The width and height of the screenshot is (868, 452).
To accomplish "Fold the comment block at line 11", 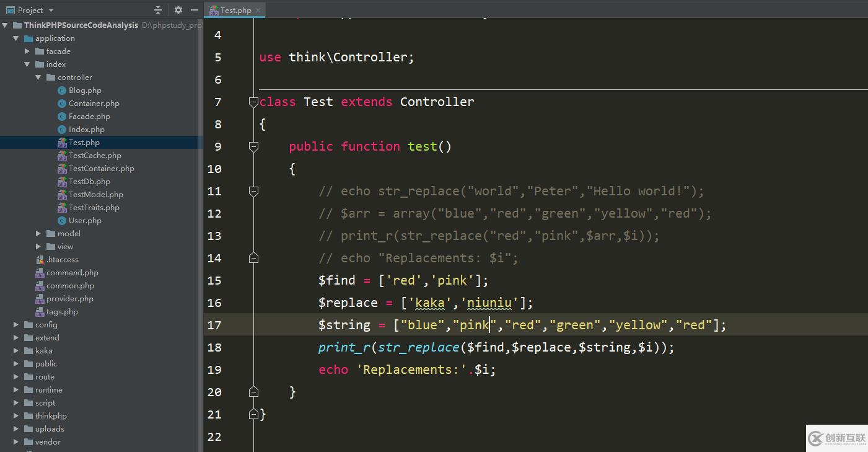I will 253,191.
